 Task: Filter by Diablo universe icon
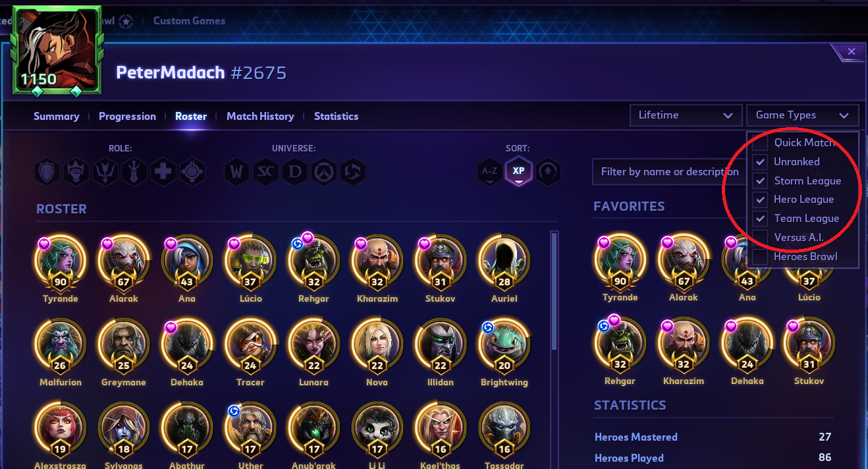tap(294, 172)
